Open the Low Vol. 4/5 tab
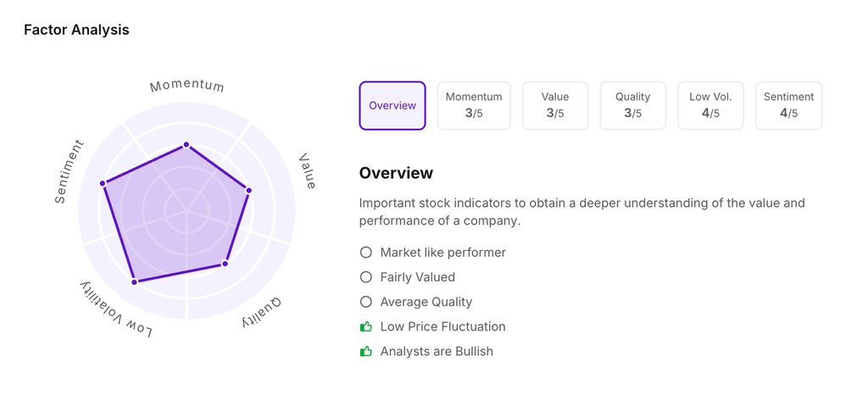Viewport: 868px width, 395px height. (x=710, y=106)
